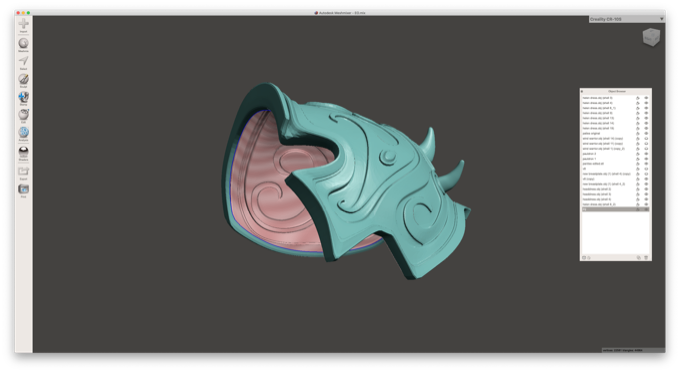
Task: Open the Shaders sphere panel
Action: tap(23, 153)
